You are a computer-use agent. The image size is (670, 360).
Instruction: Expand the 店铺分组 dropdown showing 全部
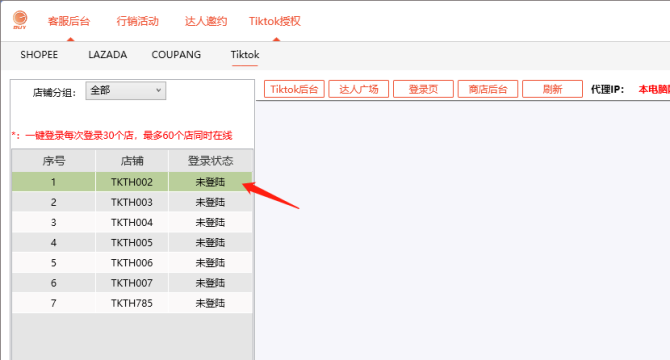tap(126, 91)
